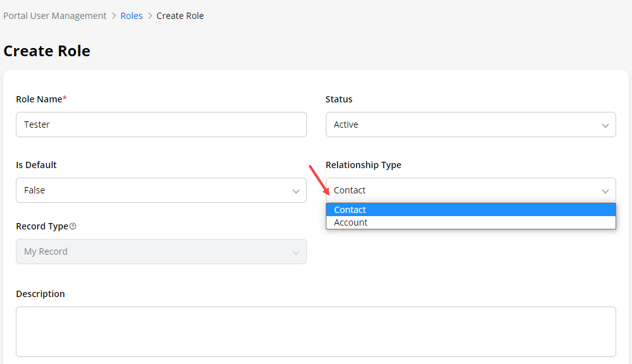Click the breadcrumb separator after Roles
This screenshot has height=364, width=632.
click(x=150, y=16)
